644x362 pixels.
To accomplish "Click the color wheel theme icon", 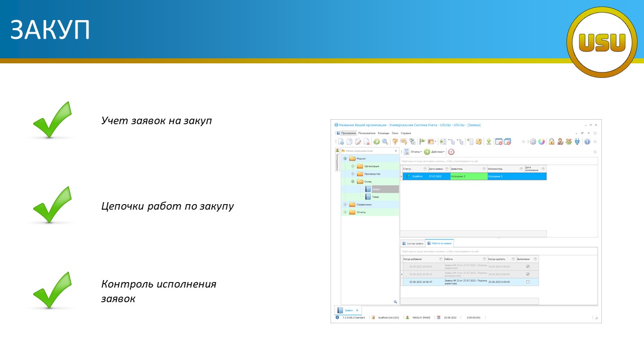I will coord(541,142).
